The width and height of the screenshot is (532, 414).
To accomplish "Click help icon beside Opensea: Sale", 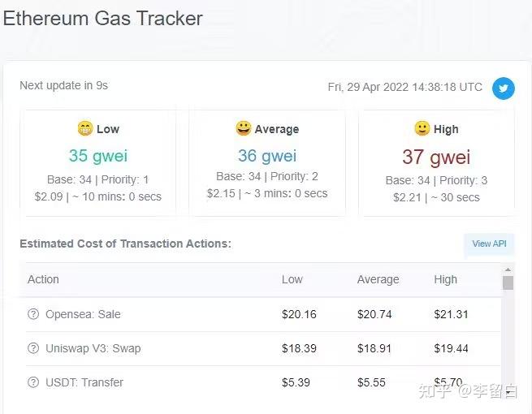I will pyautogui.click(x=33, y=314).
